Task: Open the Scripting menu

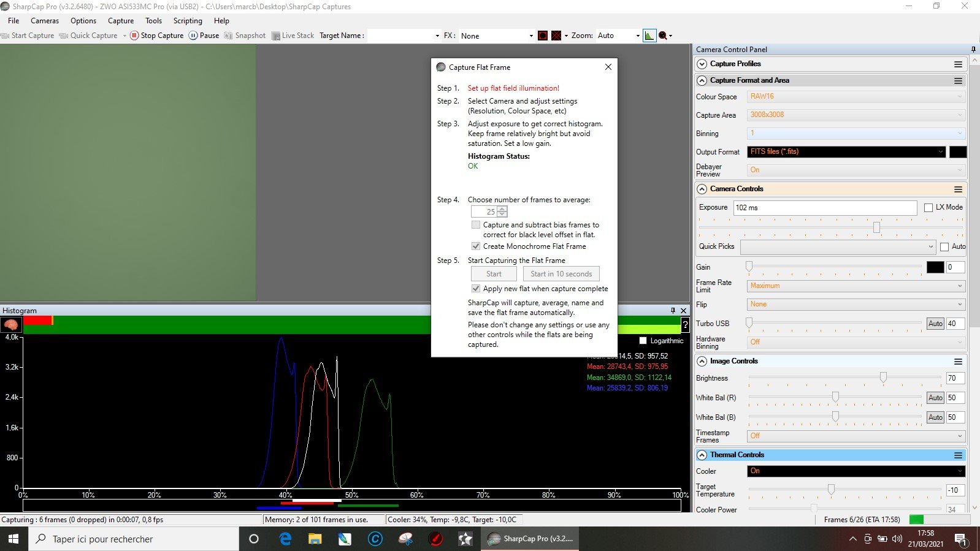Action: tap(188, 21)
